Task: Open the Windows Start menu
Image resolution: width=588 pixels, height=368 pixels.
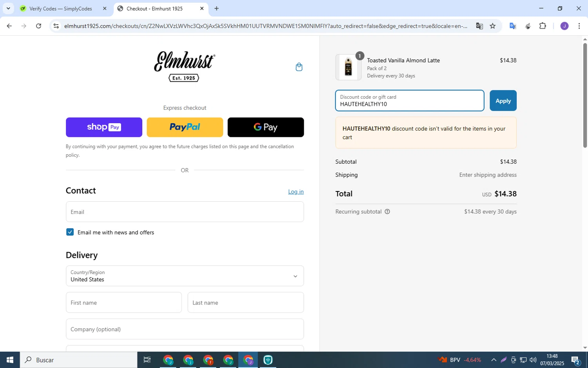Action: click(x=10, y=360)
